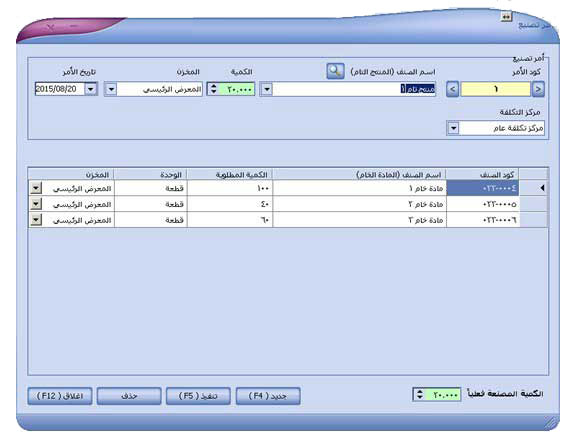Click the row selector arrow beside first row
Image resolution: width=572 pixels, height=447 pixels.
[x=542, y=188]
